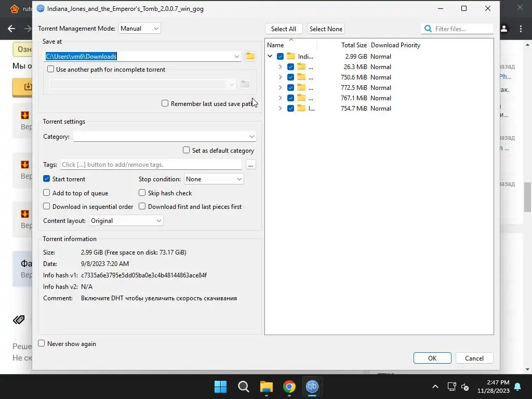Open Chrome profile avatar icon

(504, 29)
